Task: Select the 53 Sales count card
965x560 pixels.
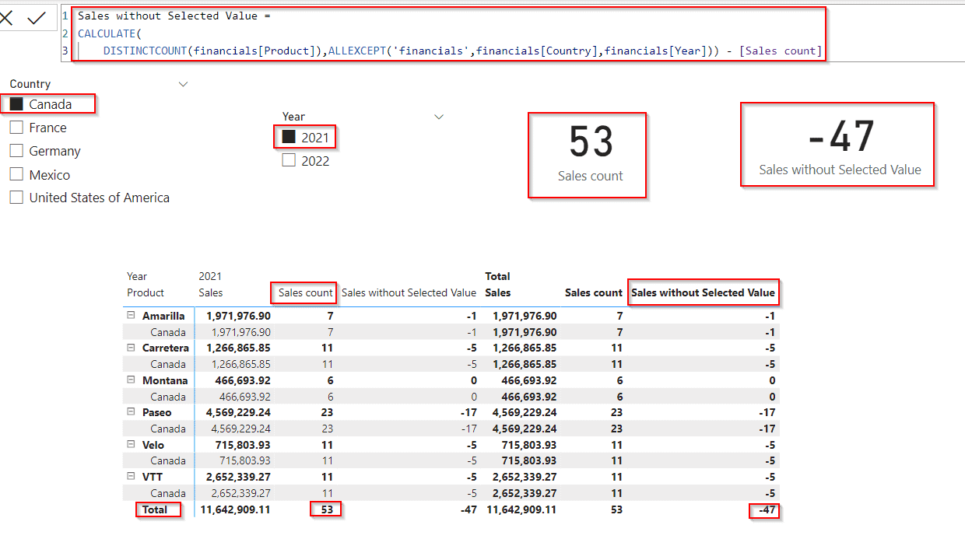Action: [587, 154]
